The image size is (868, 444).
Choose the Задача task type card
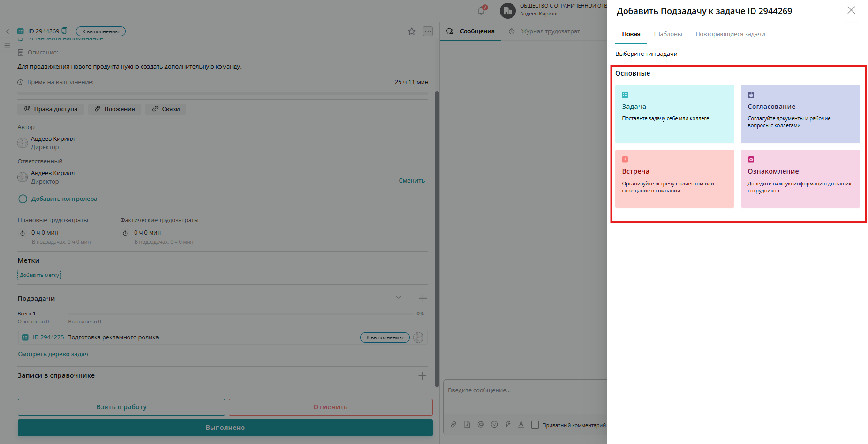coord(675,114)
